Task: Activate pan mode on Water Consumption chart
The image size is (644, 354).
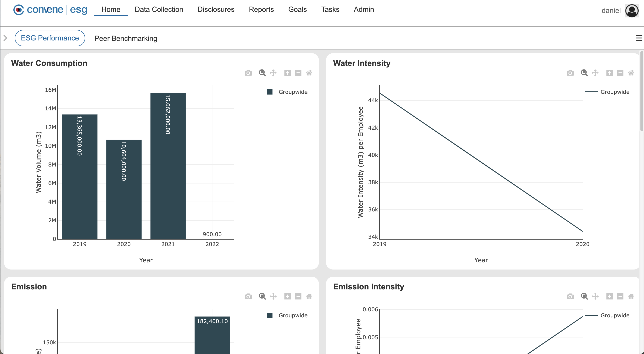Action: [273, 73]
